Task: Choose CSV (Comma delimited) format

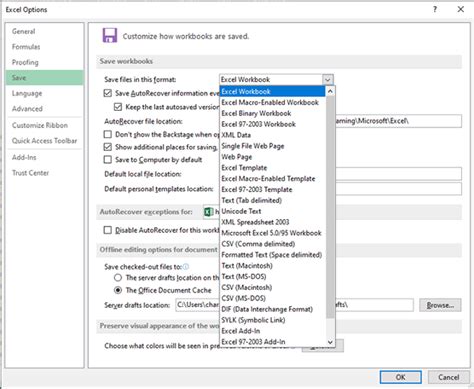Action: [272, 244]
